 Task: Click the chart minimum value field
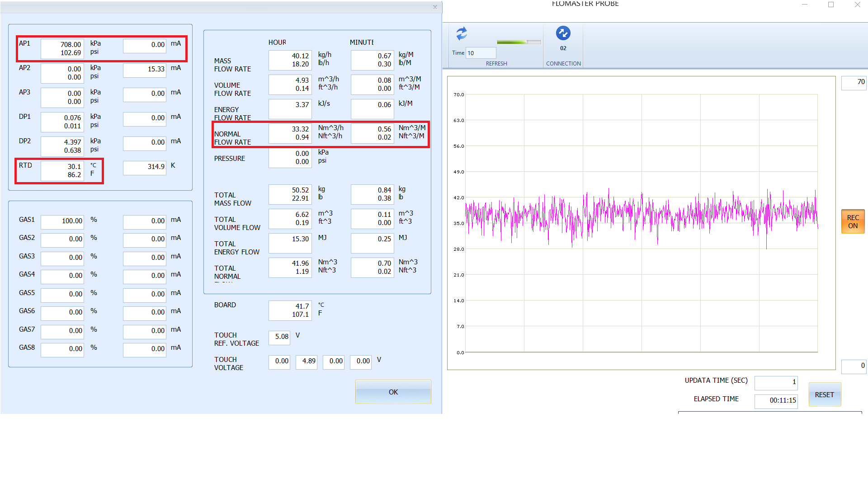pos(854,366)
